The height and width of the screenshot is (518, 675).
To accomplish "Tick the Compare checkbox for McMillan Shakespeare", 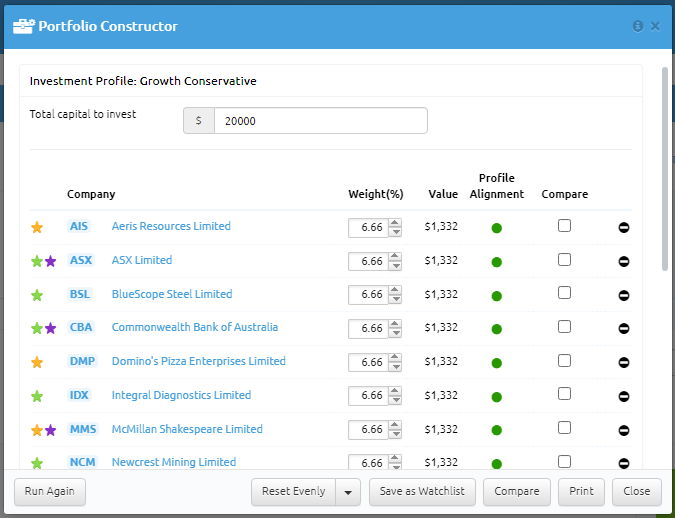I will (x=564, y=428).
